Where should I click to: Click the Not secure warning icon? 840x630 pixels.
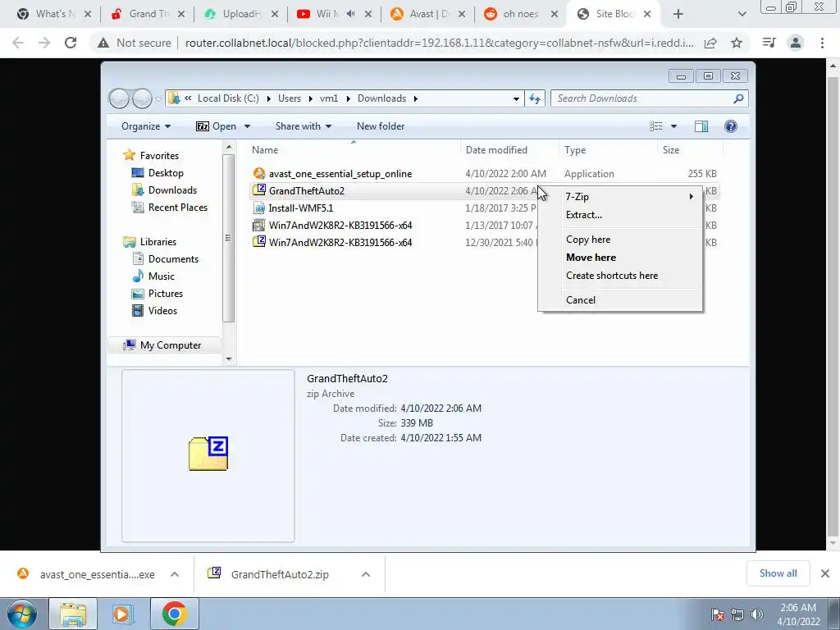tap(103, 43)
